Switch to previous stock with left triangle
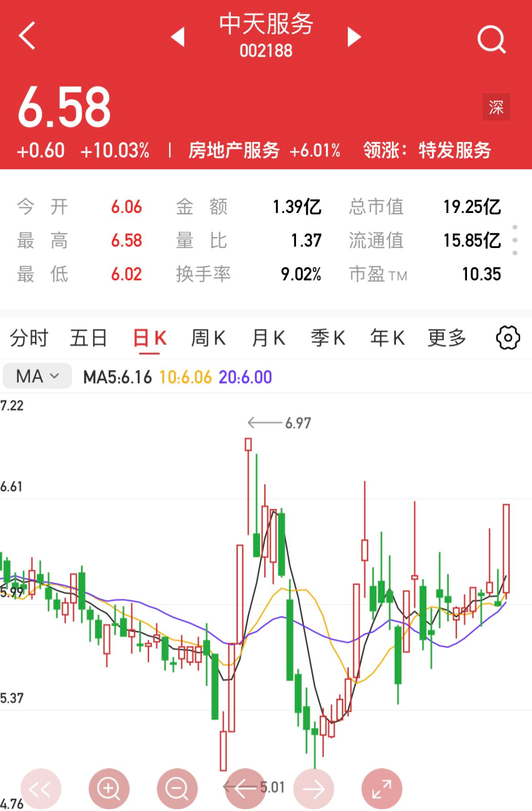Image resolution: width=532 pixels, height=811 pixels. click(178, 37)
